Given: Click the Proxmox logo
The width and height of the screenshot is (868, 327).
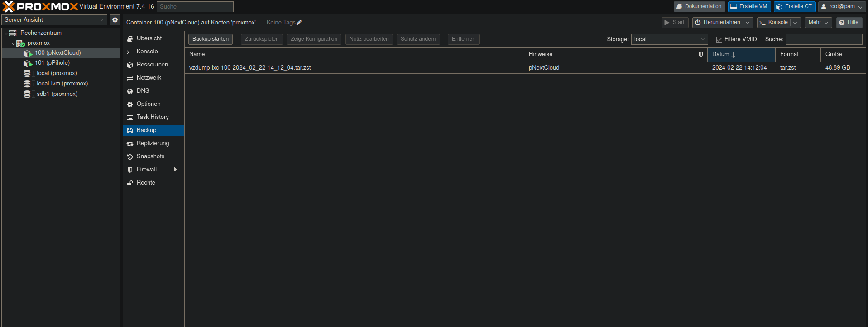Looking at the screenshot, I should pyautogui.click(x=40, y=6).
